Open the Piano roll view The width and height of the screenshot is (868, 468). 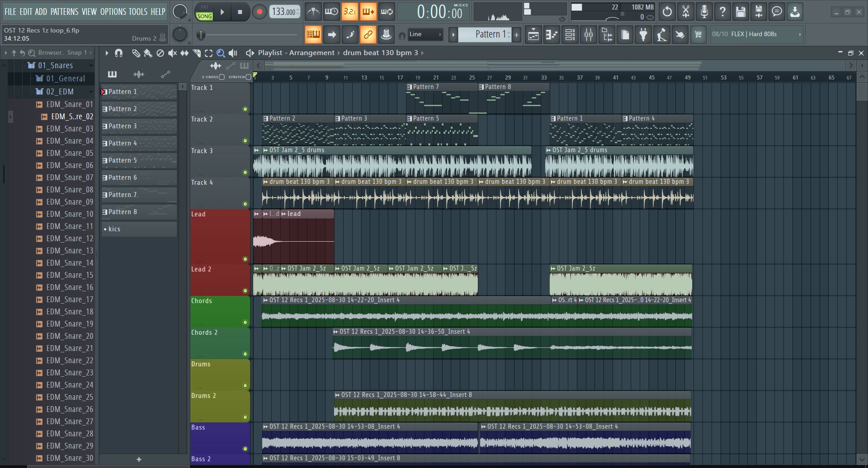(552, 35)
